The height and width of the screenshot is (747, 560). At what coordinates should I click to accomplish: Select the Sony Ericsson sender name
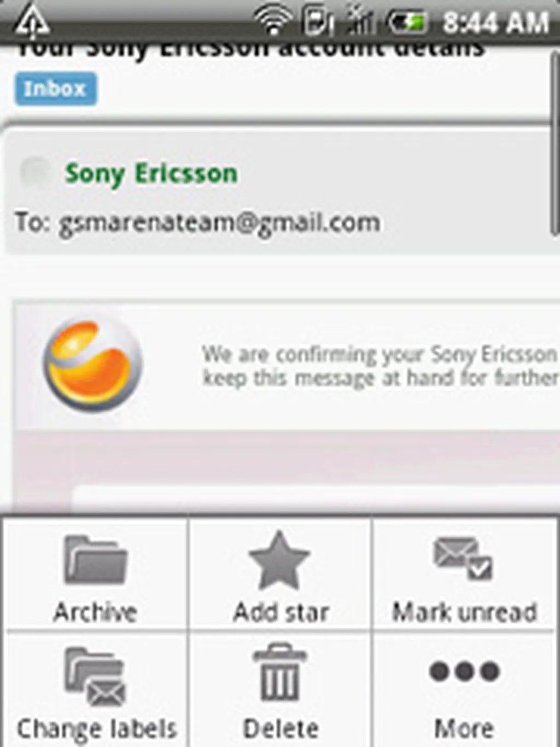[x=151, y=173]
